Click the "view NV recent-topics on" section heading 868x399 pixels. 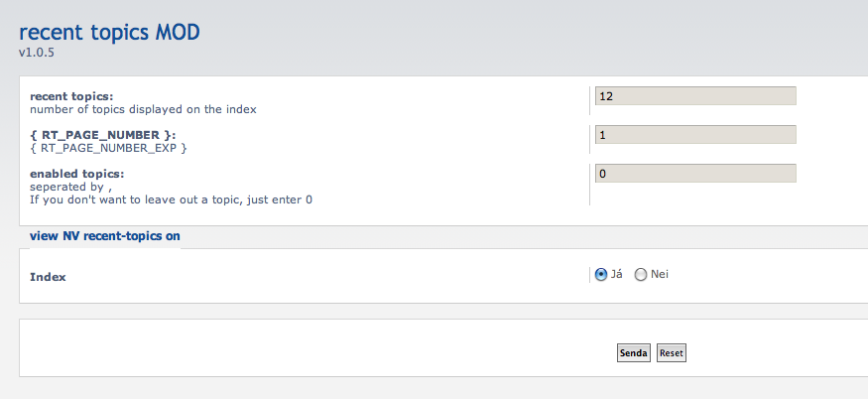pos(105,236)
